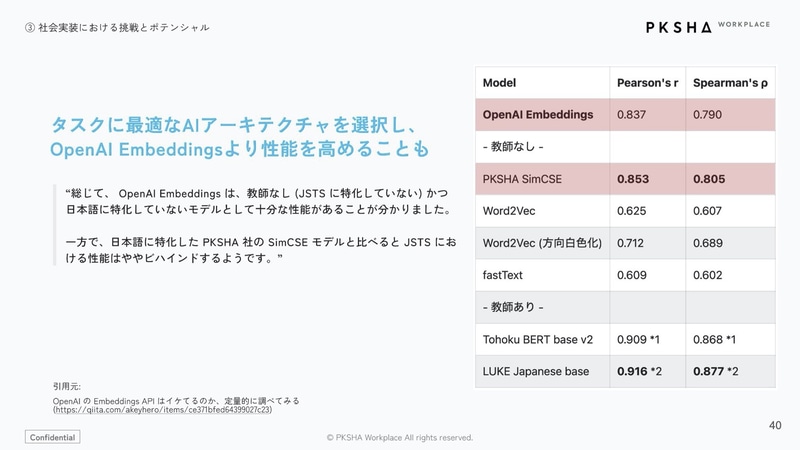The width and height of the screenshot is (800, 450).
Task: Click the value 0.602
Action: (x=708, y=276)
